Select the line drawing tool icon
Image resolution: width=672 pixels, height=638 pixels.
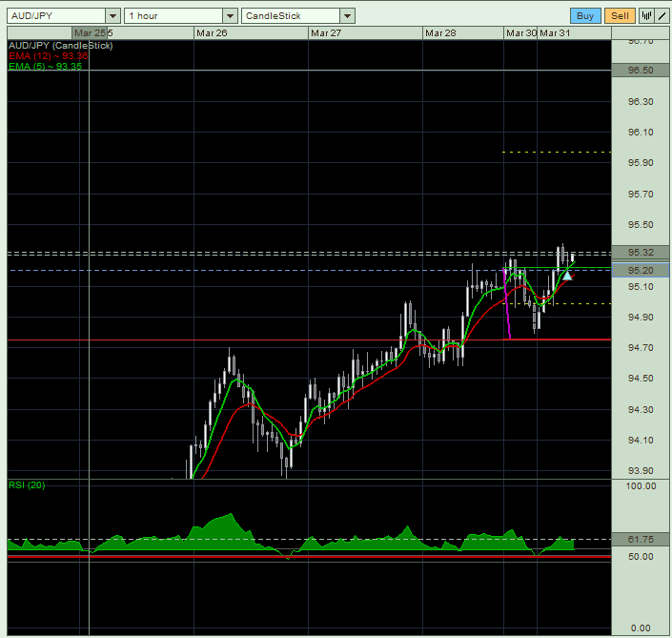pos(662,16)
